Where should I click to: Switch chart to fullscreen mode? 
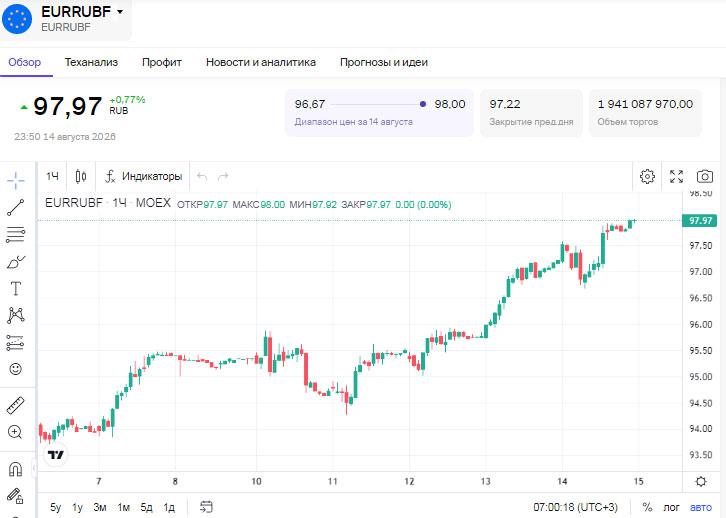(676, 176)
